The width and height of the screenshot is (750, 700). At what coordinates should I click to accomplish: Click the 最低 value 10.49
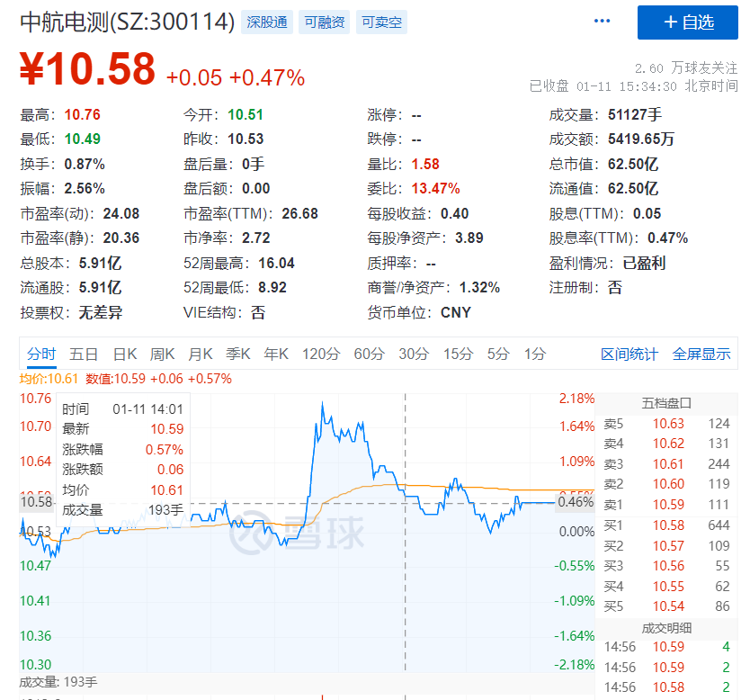pos(82,139)
